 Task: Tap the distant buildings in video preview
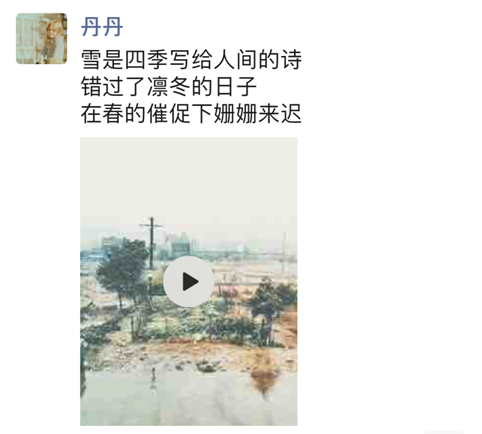point(180,245)
